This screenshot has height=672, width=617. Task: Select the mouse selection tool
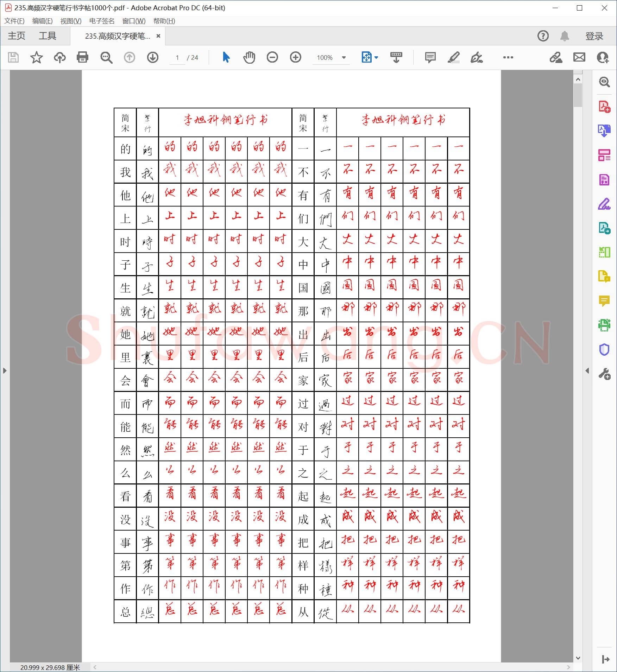coord(226,57)
